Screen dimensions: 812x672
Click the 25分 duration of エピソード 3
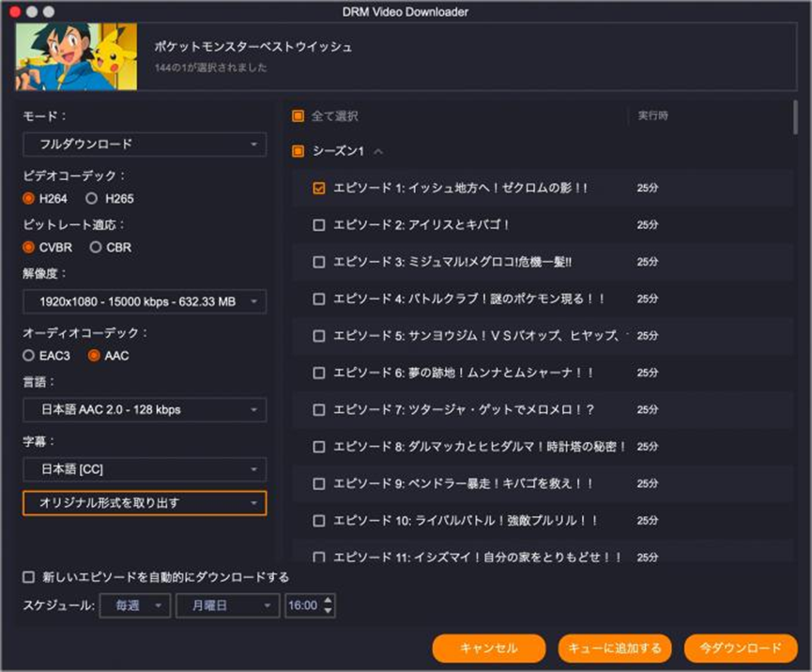(x=648, y=262)
